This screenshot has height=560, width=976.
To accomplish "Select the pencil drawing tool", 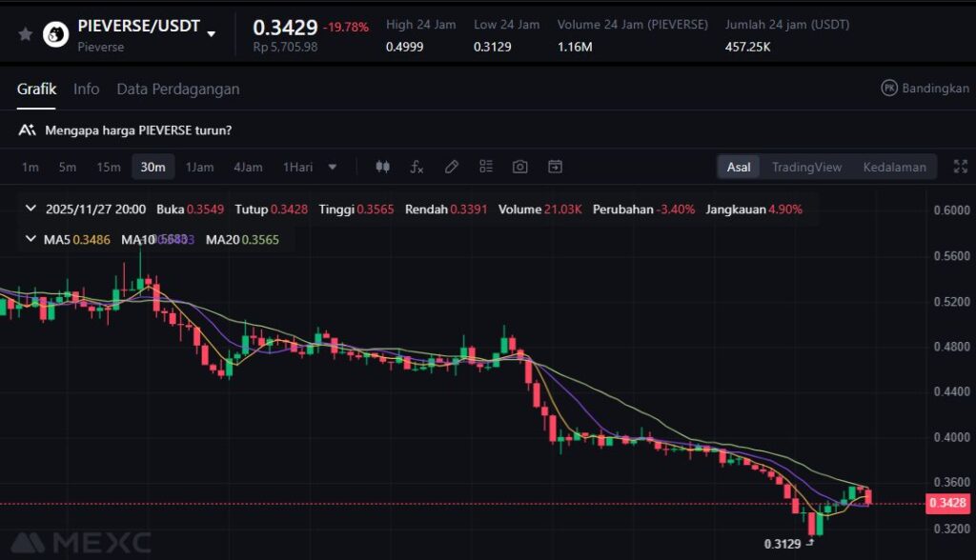I will pyautogui.click(x=452, y=167).
